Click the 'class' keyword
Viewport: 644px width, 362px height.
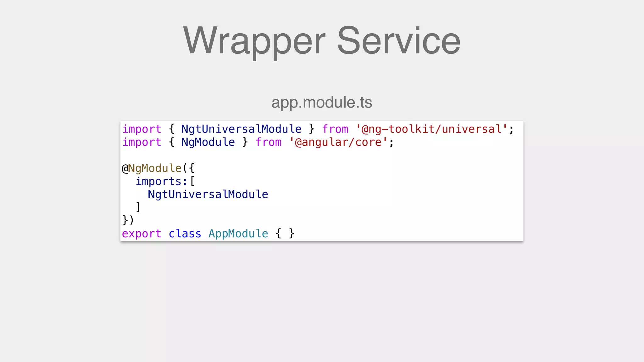pos(185,234)
